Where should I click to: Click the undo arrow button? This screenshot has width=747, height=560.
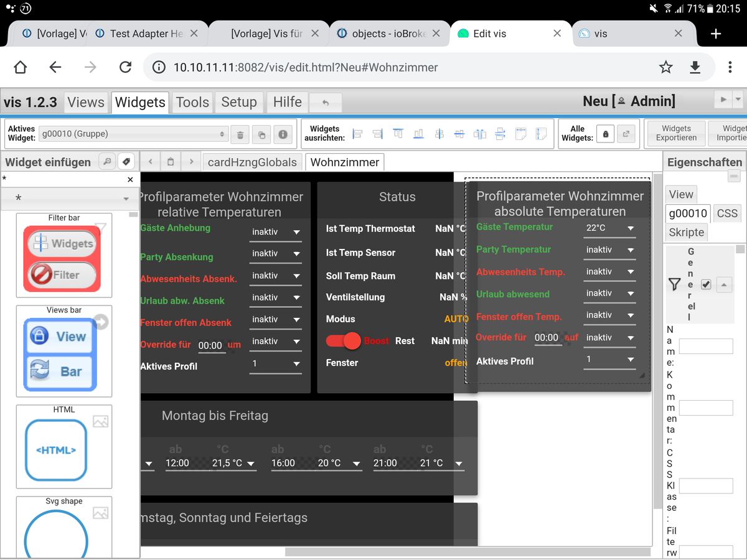325,103
